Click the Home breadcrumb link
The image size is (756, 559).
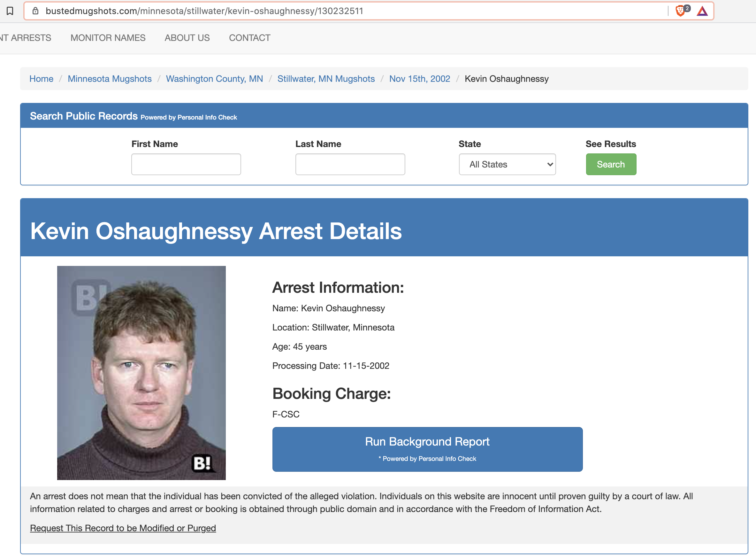pyautogui.click(x=41, y=79)
